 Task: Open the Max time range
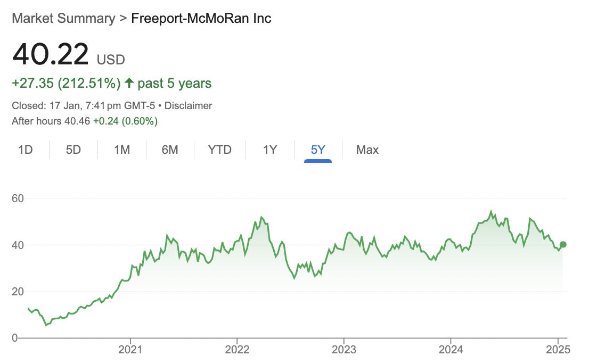coord(367,150)
